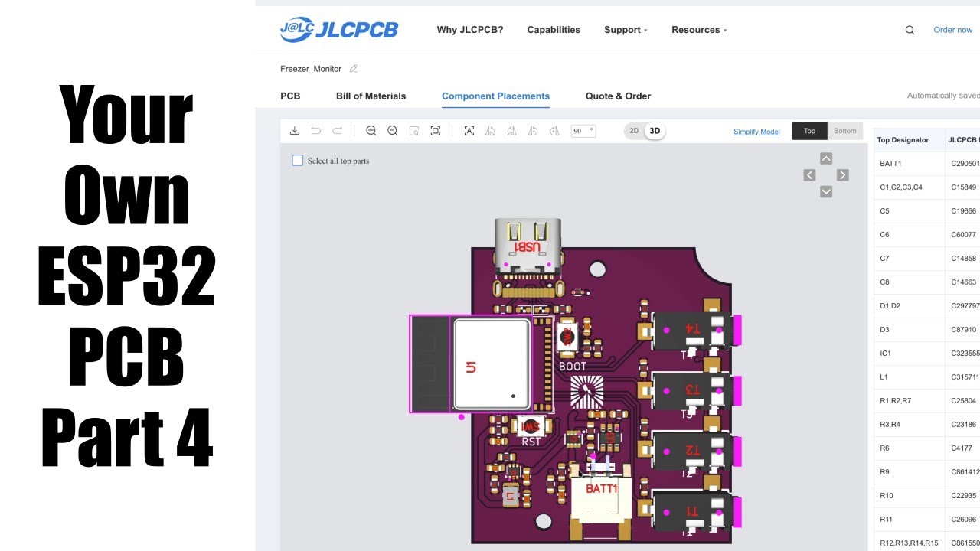This screenshot has width=980, height=551.
Task: Fit board to view icon
Action: click(x=436, y=131)
